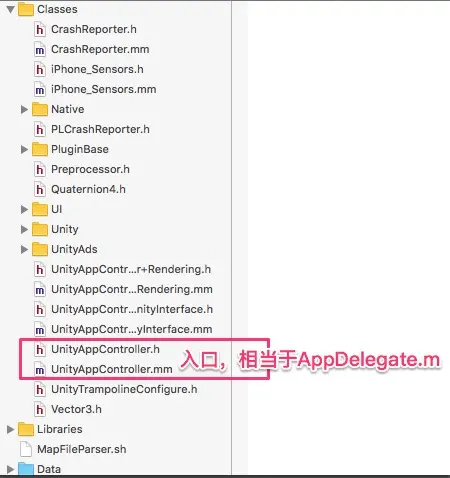Select the PluginBase group name

pos(80,149)
